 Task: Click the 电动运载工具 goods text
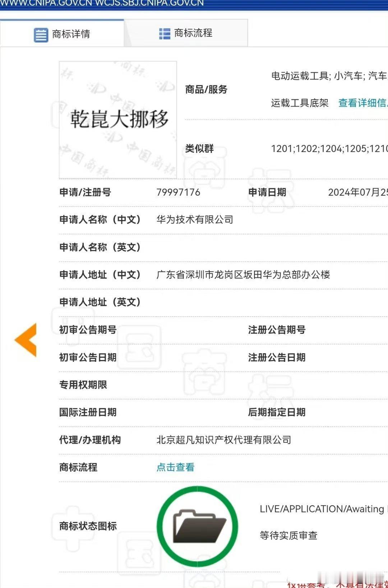300,76
